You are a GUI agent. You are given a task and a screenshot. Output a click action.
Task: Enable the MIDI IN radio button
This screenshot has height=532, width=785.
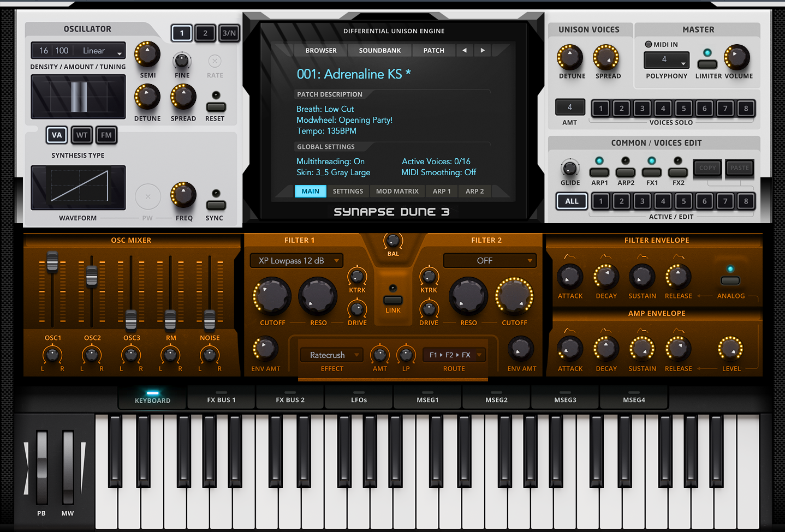(x=649, y=44)
